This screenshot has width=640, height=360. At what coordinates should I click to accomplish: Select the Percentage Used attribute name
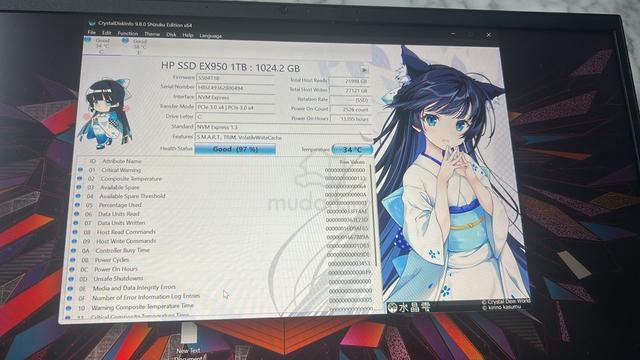tap(120, 205)
